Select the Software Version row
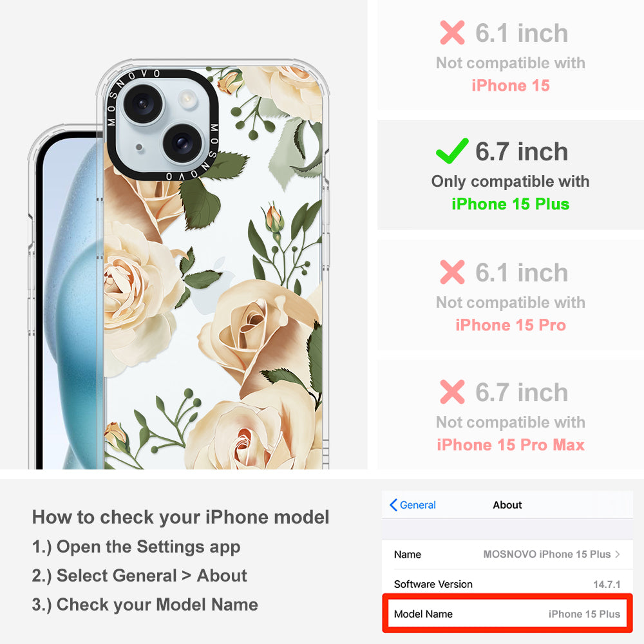 507,584
